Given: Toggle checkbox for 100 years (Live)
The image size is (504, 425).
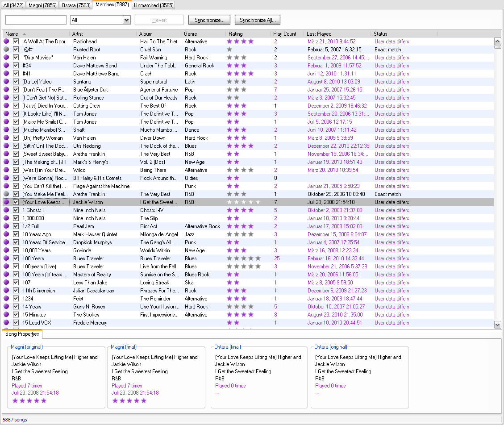Looking at the screenshot, I should tap(16, 266).
